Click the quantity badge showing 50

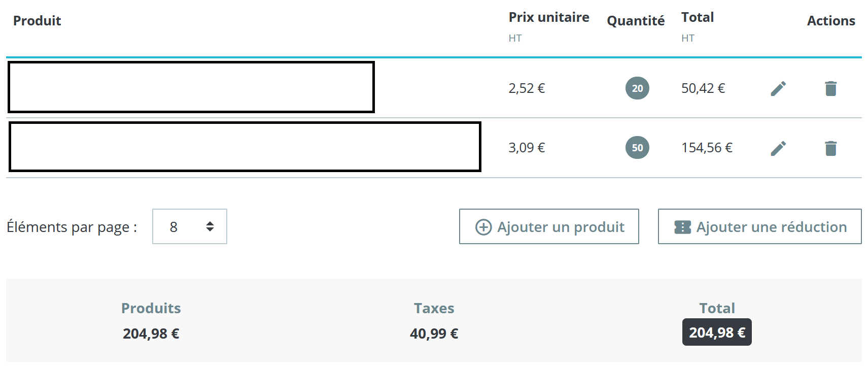(x=637, y=148)
